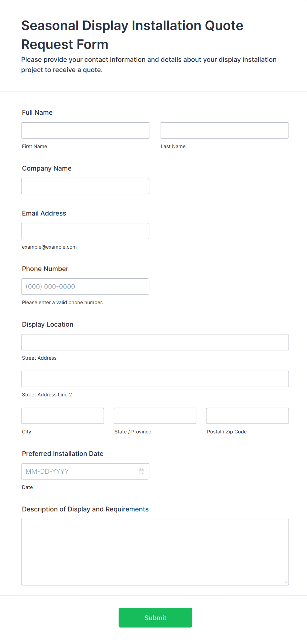Click the form title heading
Viewport: 307px width, 644px height.
(x=132, y=35)
